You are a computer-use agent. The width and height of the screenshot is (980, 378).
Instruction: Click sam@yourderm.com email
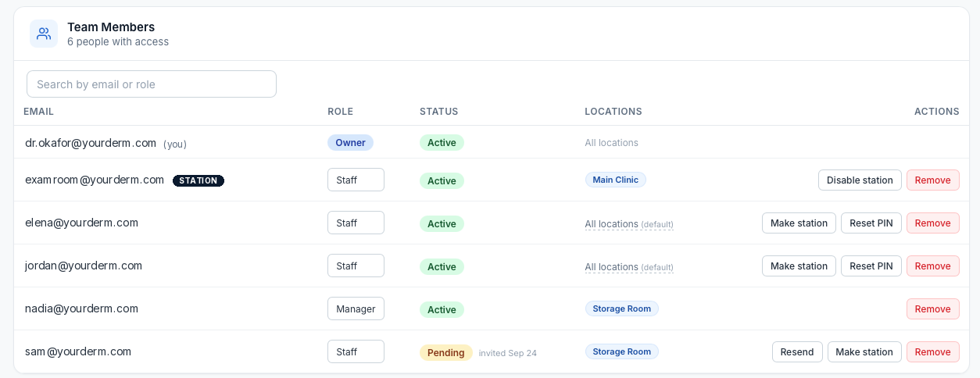point(78,351)
